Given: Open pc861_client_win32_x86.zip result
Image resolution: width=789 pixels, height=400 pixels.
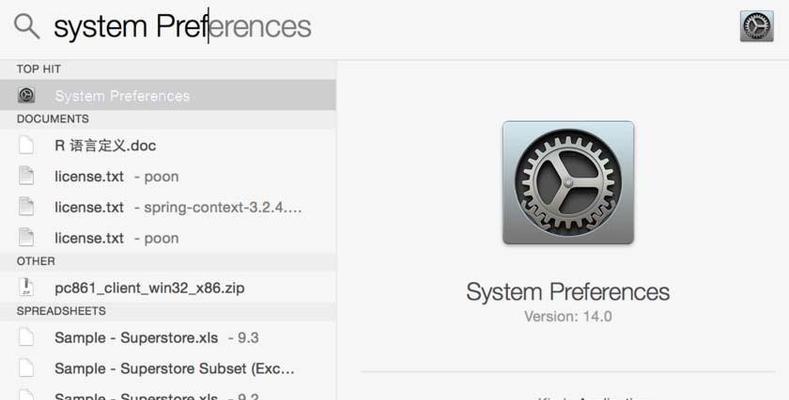Looking at the screenshot, I should [x=168, y=288].
